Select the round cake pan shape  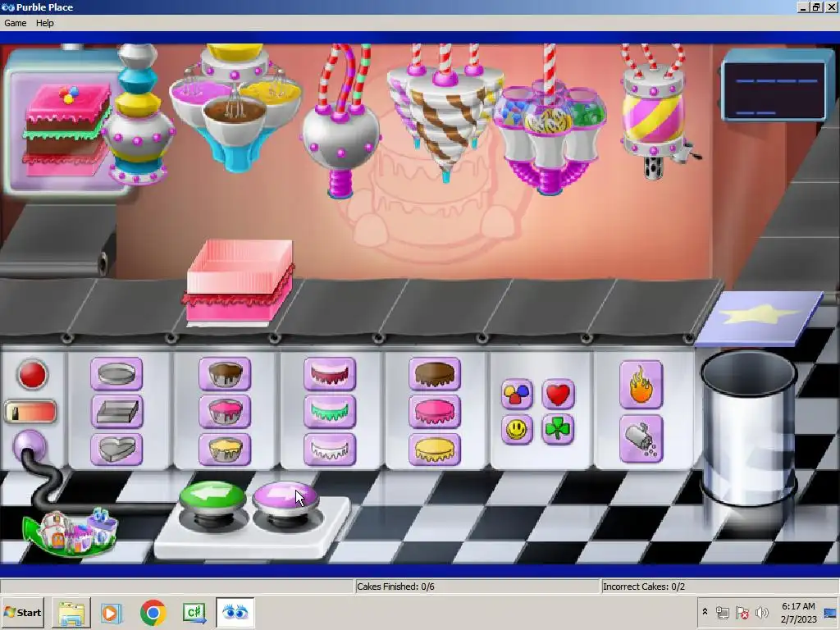click(x=116, y=373)
